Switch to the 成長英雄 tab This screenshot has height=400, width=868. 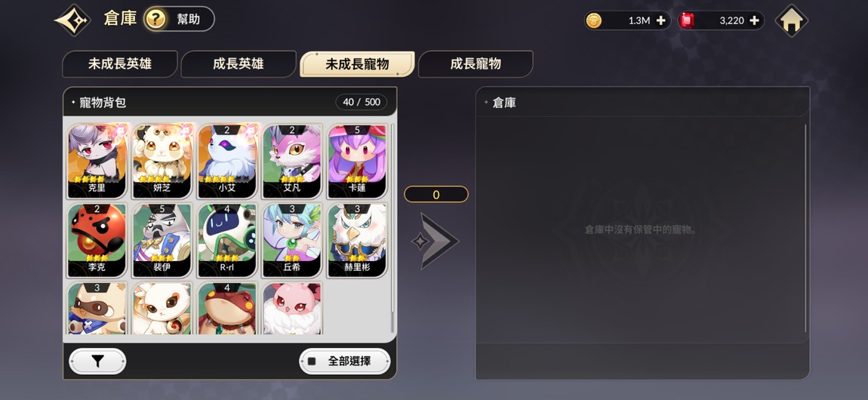(238, 64)
